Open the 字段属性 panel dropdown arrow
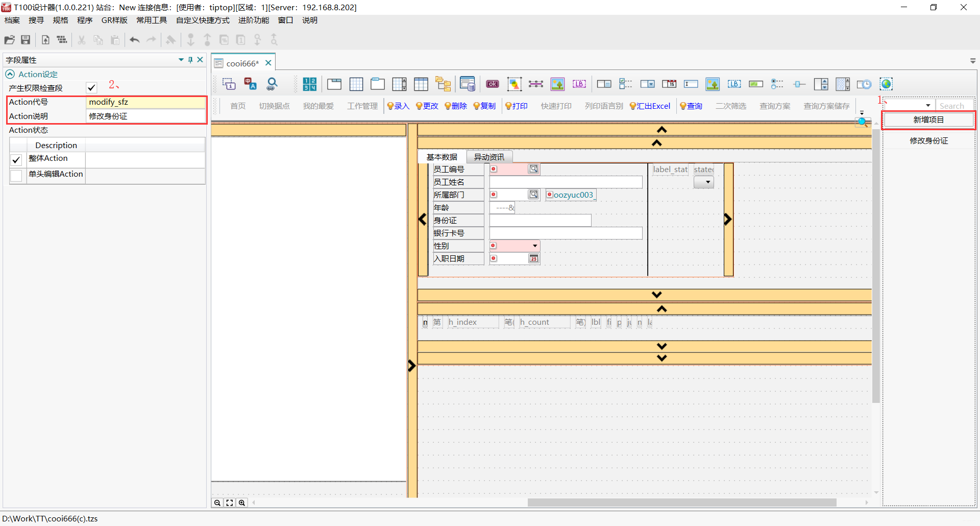The image size is (980, 526). coord(181,60)
